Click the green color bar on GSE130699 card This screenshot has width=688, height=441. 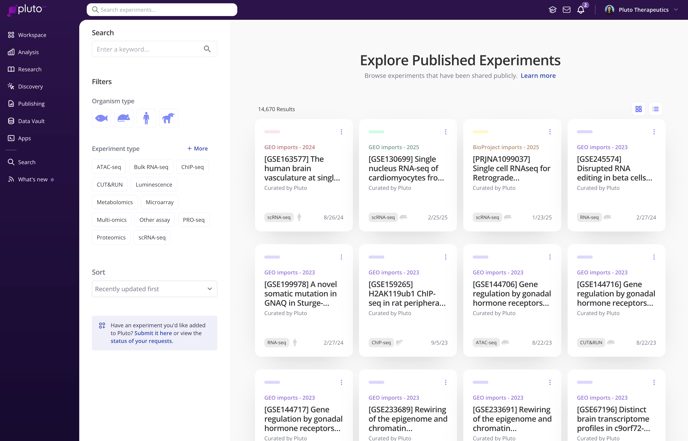pyautogui.click(x=376, y=132)
